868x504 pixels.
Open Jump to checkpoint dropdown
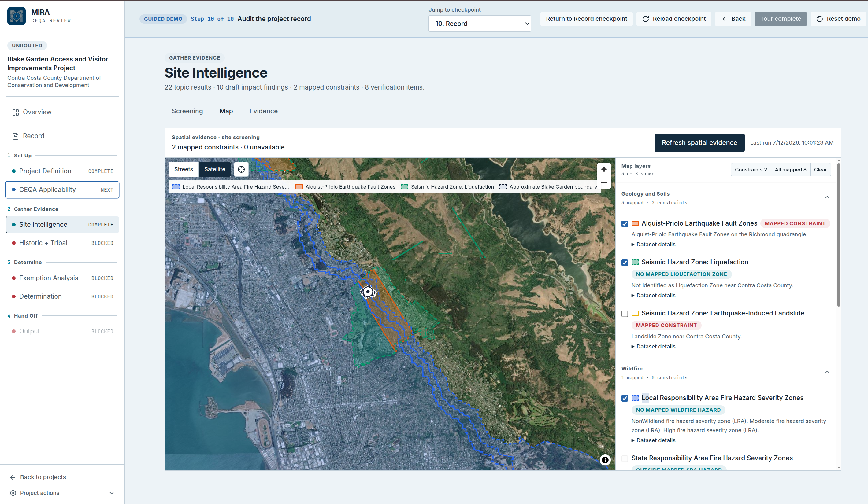pyautogui.click(x=480, y=24)
